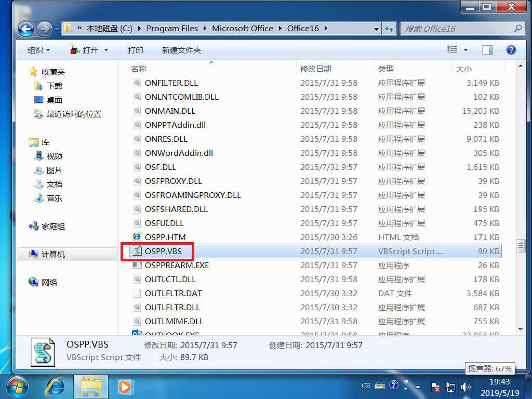Click Program Files in the address breadcrumb
Screen dimensions: 532x399
[172, 29]
